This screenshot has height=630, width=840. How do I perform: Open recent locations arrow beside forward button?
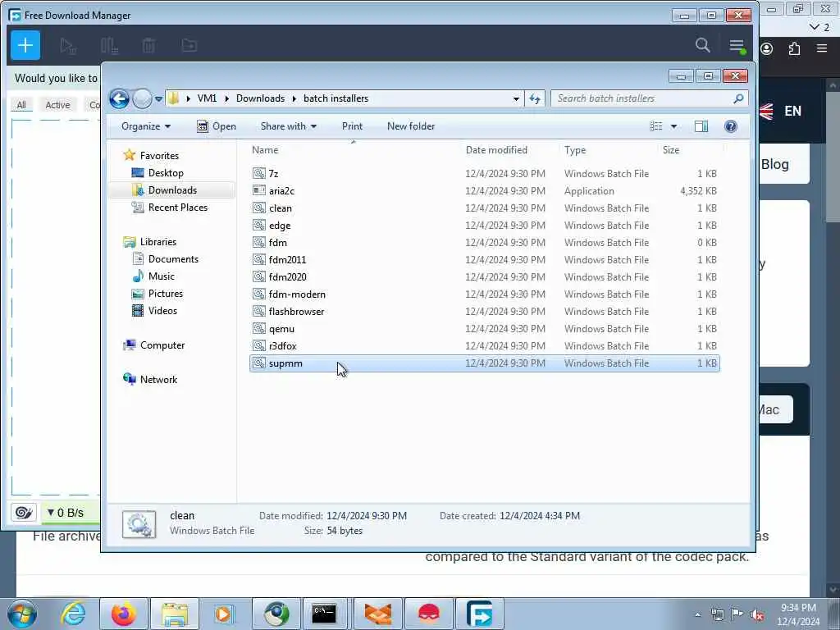158,98
